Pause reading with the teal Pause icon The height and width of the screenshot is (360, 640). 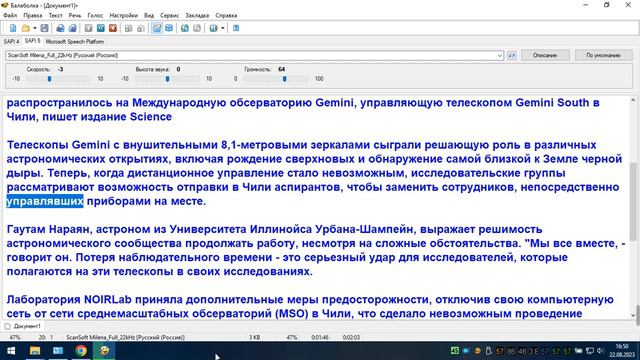[100, 28]
